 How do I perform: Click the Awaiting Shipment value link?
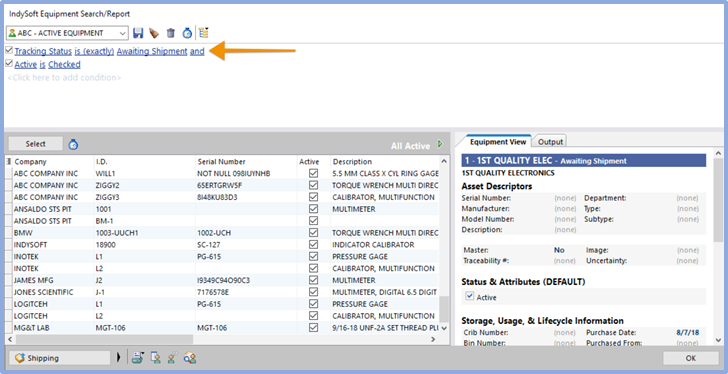pos(152,51)
